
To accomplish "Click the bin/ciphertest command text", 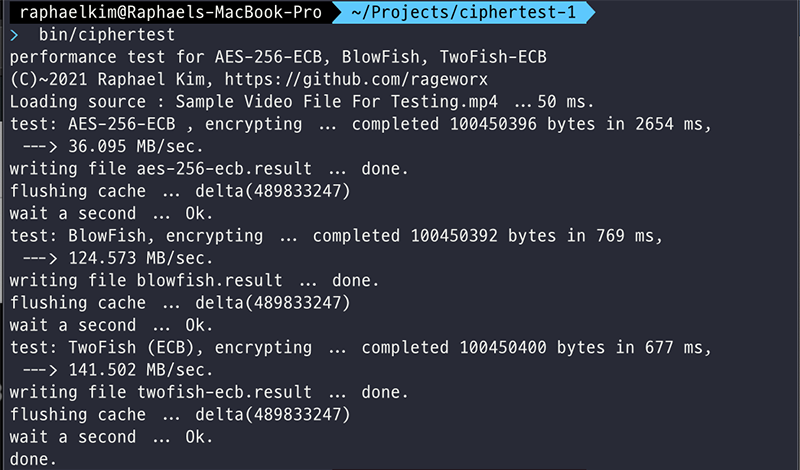I will tap(107, 35).
